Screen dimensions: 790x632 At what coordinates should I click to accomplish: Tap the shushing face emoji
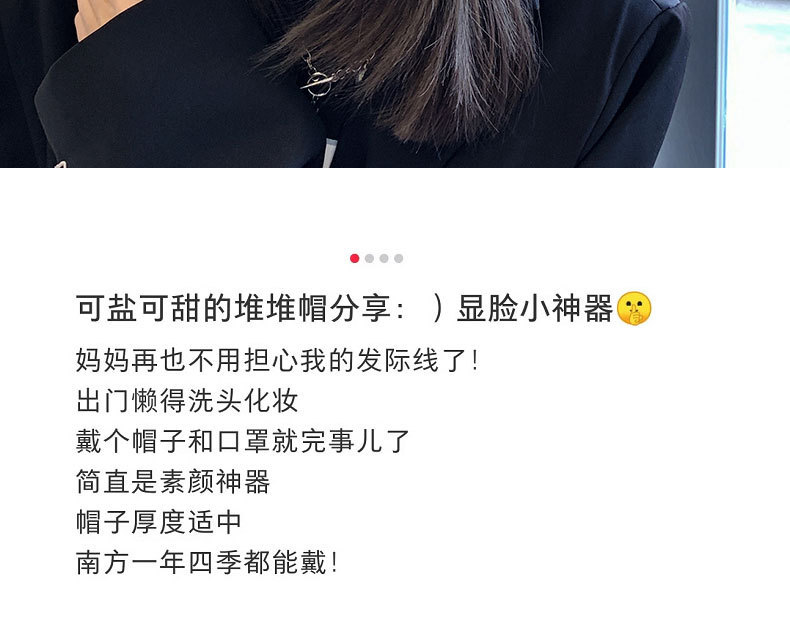[634, 308]
